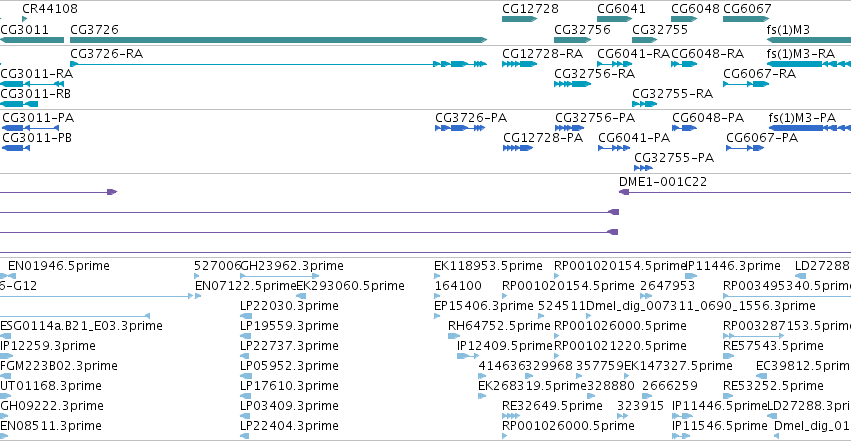Select EST IP11446.3prime
Viewport: 851px width, 441px height.
pyautogui.click(x=734, y=266)
